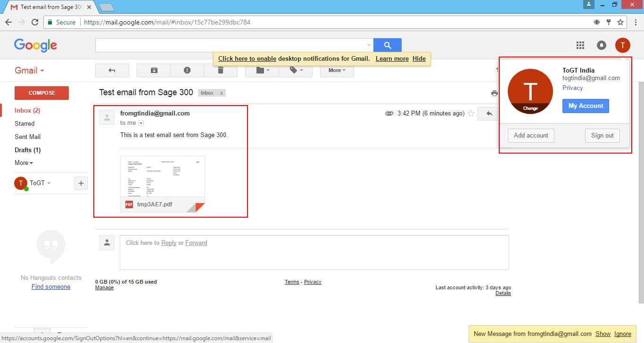Show details arrow next to 'to me'
The height and width of the screenshot is (343, 644).
tap(141, 123)
